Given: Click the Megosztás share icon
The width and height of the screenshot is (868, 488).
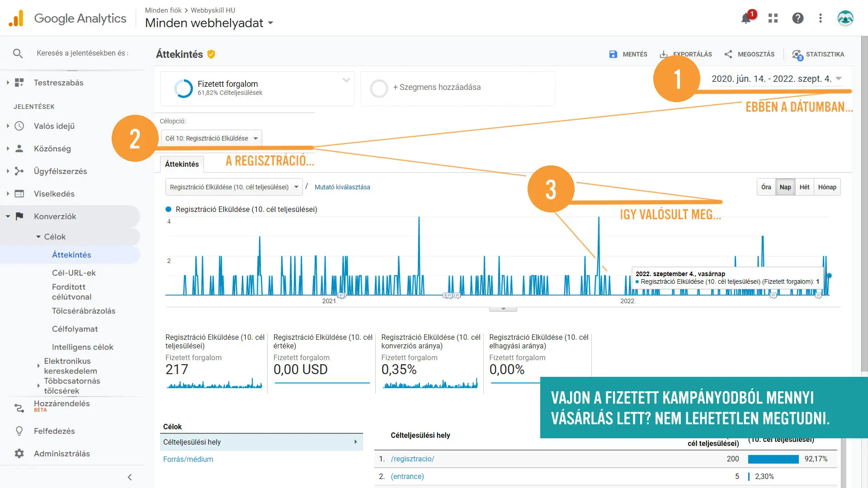Looking at the screenshot, I should click(x=728, y=54).
